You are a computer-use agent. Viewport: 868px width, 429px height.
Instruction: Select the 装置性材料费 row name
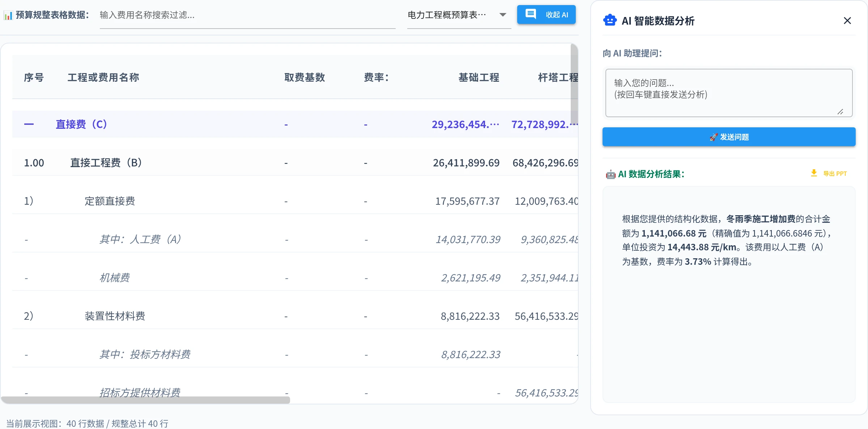click(115, 316)
